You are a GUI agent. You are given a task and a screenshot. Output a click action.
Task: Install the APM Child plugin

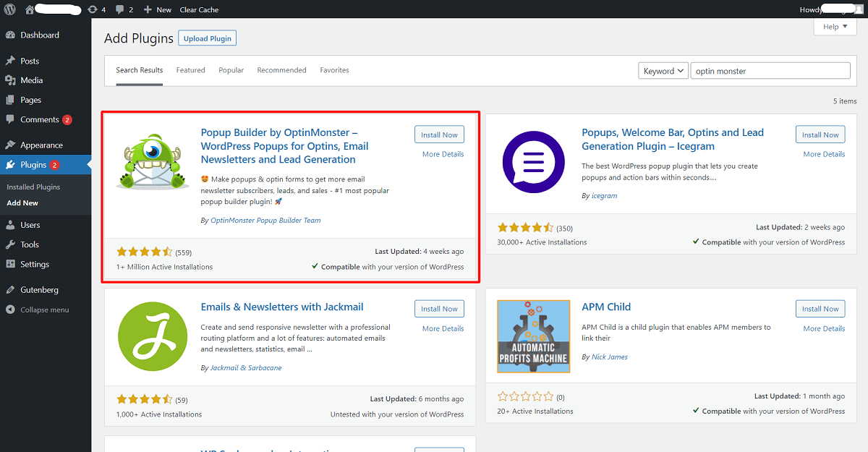tap(820, 309)
